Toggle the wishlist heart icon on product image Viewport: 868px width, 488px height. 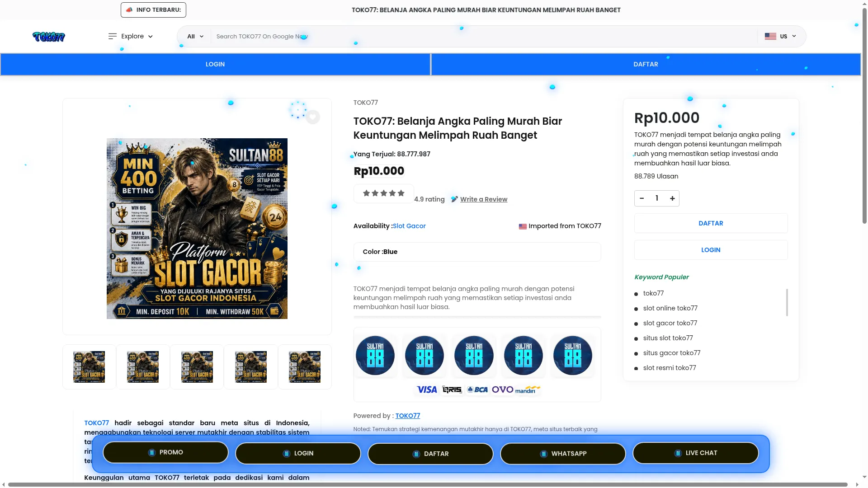coord(312,117)
